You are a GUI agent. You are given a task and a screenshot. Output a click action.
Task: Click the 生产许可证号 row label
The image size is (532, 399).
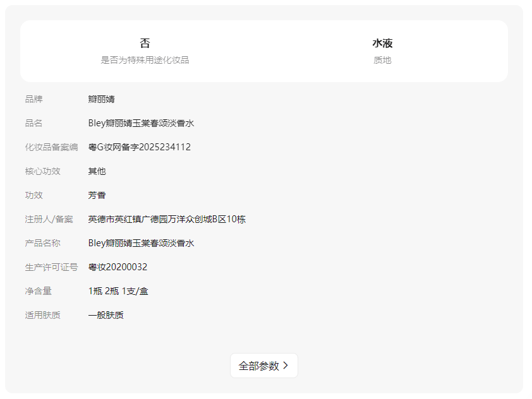point(51,267)
